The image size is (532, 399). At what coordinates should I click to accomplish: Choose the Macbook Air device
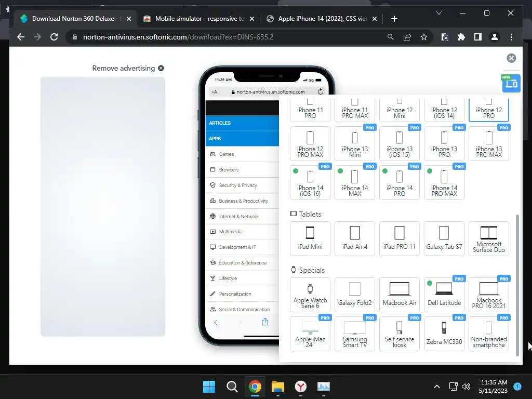[x=400, y=295]
